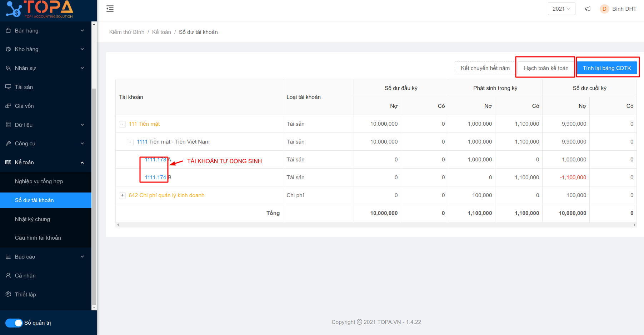644x335 pixels.
Task: Click sidebar scrollbar down arrow
Action: 94,307
